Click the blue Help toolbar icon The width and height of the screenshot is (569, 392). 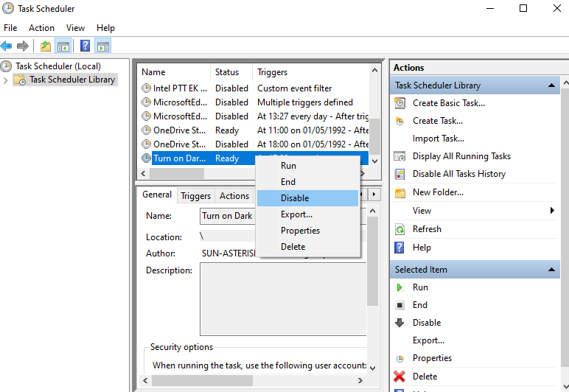pyautogui.click(x=85, y=46)
